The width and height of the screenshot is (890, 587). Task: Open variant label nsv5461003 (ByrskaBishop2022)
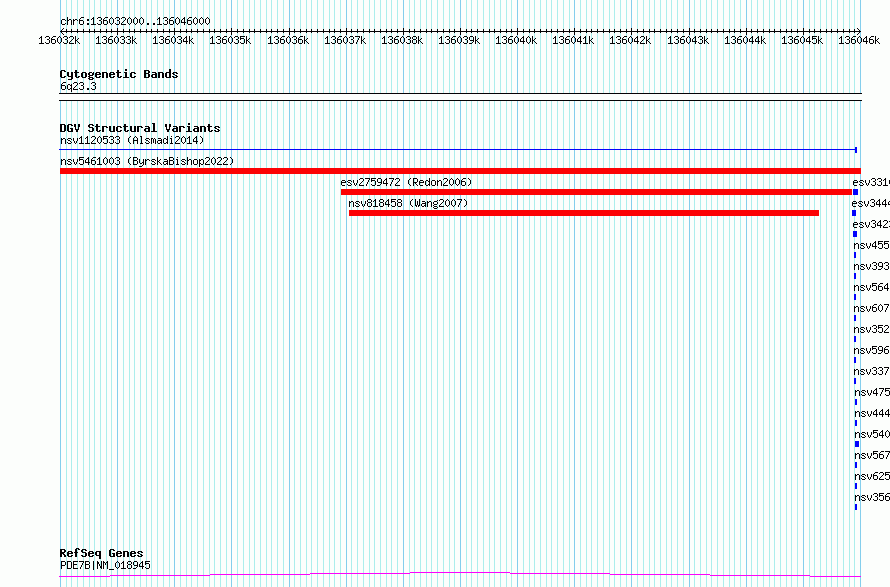[147, 161]
